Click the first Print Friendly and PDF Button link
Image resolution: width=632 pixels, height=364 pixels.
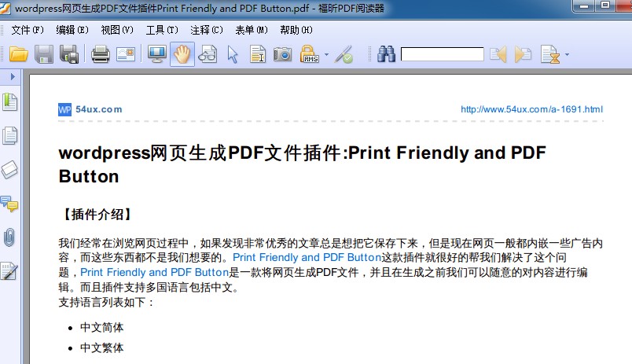coord(307,257)
